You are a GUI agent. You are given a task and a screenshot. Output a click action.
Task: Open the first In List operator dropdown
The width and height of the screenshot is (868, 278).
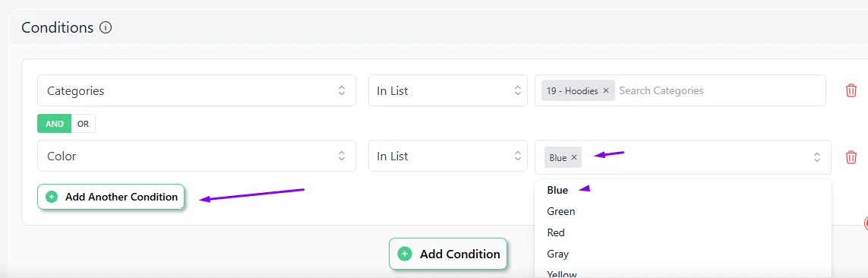[x=448, y=90]
